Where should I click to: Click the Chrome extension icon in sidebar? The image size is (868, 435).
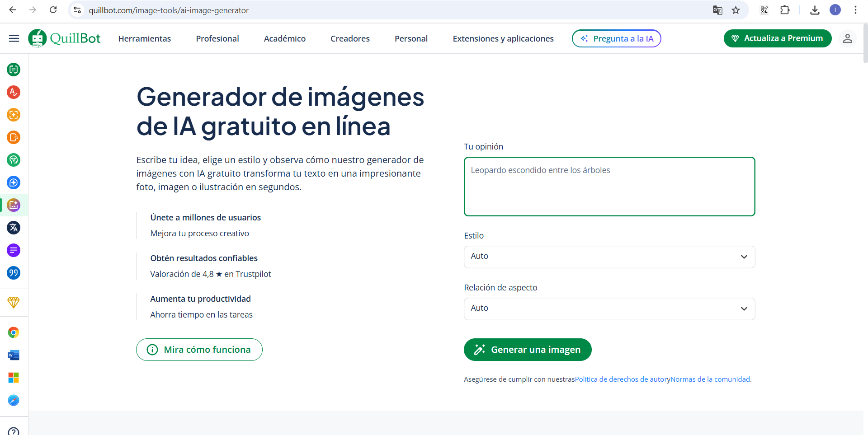(x=14, y=333)
